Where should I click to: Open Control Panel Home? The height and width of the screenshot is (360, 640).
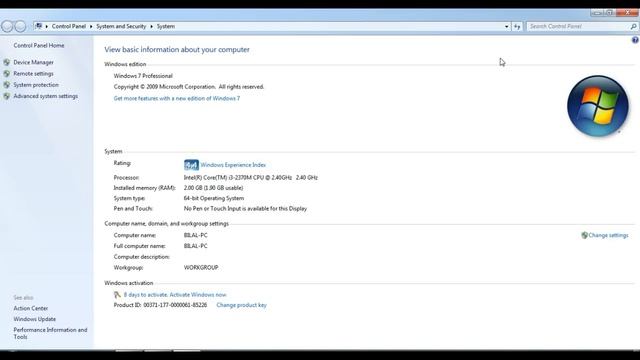click(x=39, y=46)
